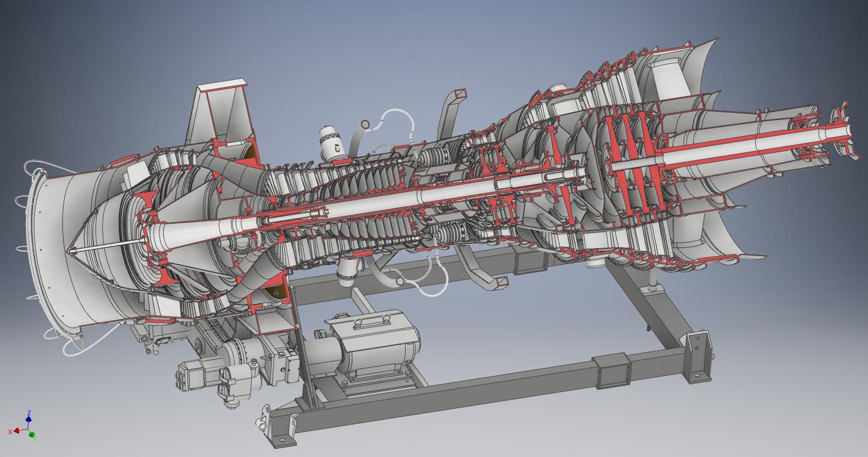Select the cylindrical canister on top of engine
The height and width of the screenshot is (457, 868).
333,144
